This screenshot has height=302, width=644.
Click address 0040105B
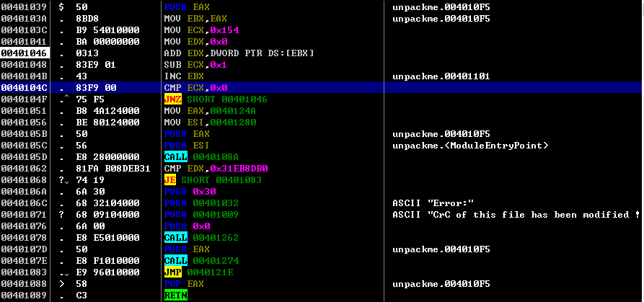tap(25, 134)
